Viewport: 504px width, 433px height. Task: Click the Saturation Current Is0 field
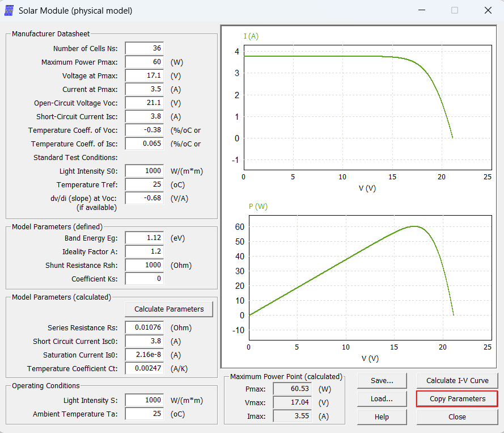pos(145,355)
